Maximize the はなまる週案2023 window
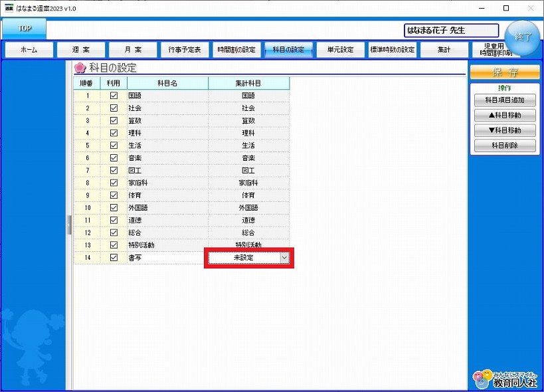This screenshot has width=544, height=392. [506, 9]
